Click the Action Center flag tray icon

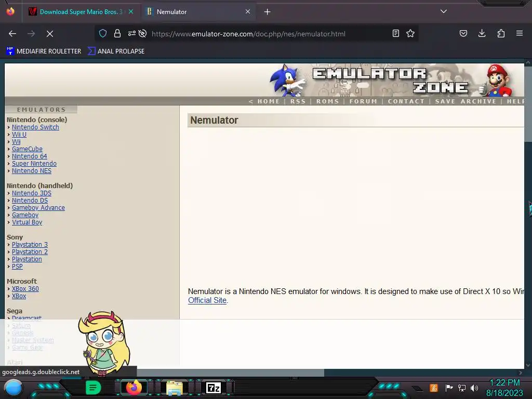448,388
